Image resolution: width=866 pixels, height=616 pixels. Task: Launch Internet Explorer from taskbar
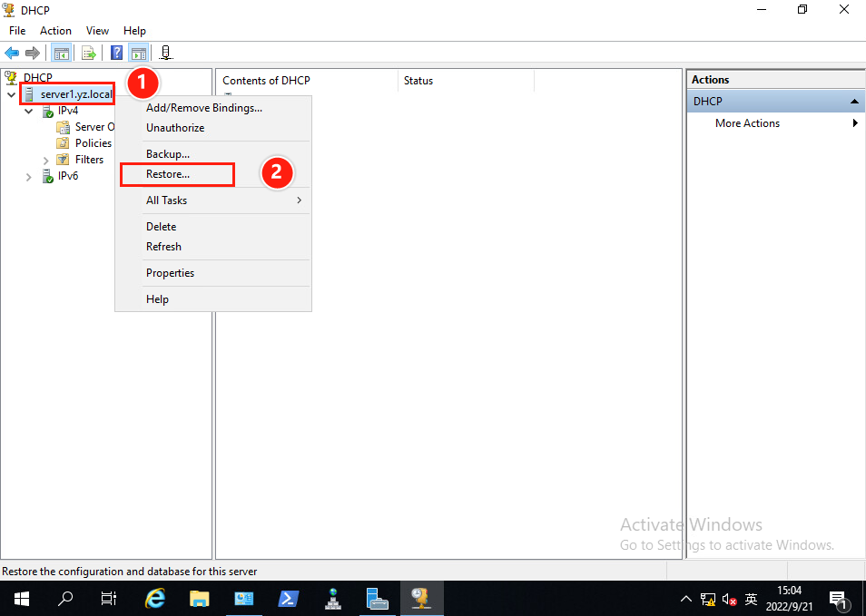point(156,599)
